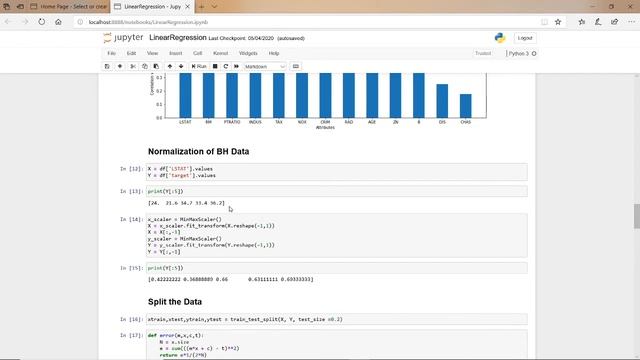Click the Split the Data heading
This screenshot has height=360, width=640.
click(x=175, y=302)
